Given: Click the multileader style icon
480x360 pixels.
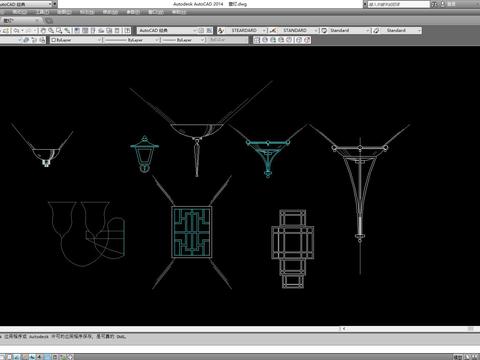Looking at the screenshot, I should pyautogui.click(x=376, y=31).
